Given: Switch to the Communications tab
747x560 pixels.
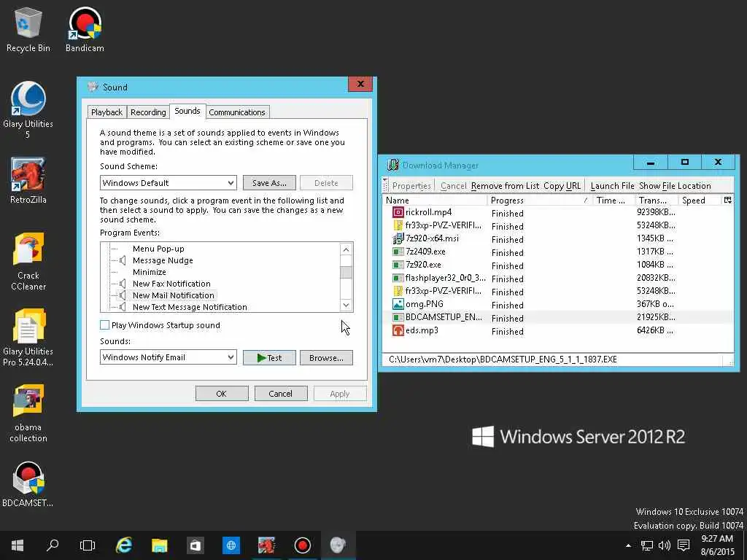Looking at the screenshot, I should 237,112.
